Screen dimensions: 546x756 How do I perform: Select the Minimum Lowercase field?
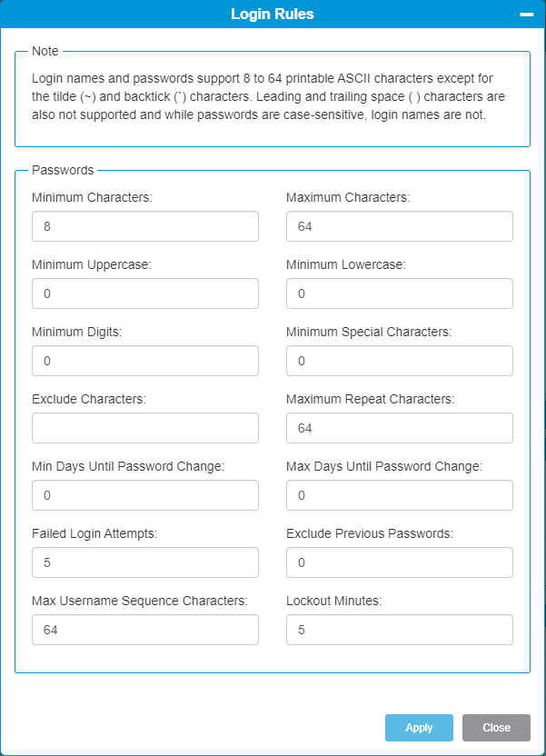click(399, 293)
